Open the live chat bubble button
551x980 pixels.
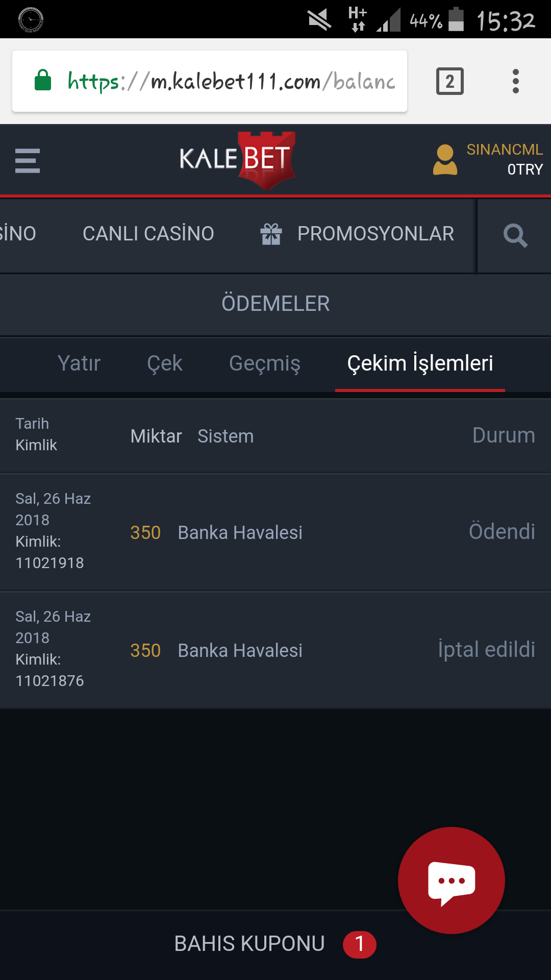point(452,880)
